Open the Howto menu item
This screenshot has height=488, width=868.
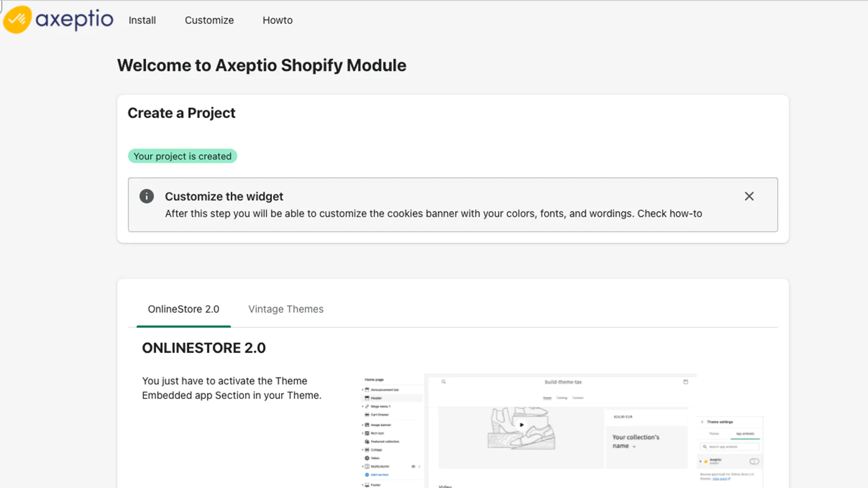click(x=278, y=20)
